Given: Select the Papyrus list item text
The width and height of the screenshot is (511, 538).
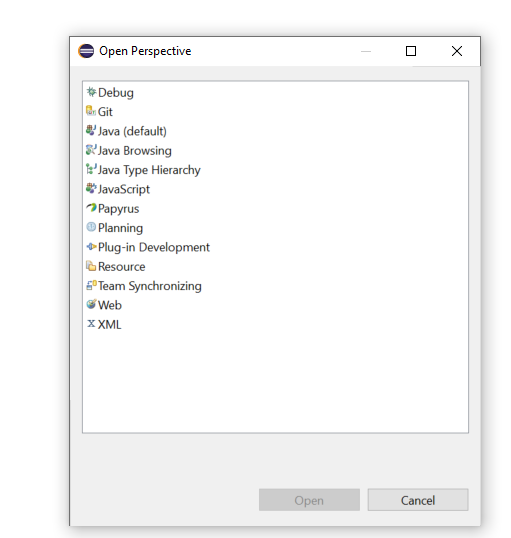Looking at the screenshot, I should [x=118, y=209].
